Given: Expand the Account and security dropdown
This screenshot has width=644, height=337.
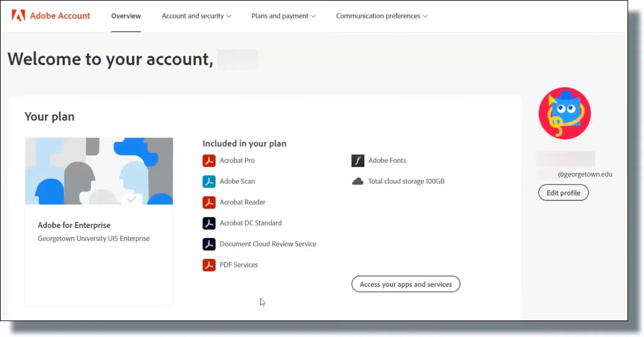Looking at the screenshot, I should 196,16.
